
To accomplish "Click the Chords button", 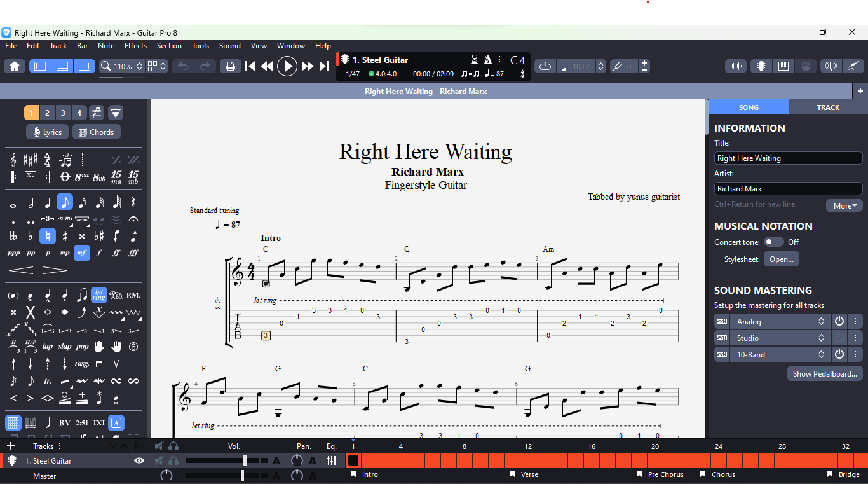I will (97, 132).
